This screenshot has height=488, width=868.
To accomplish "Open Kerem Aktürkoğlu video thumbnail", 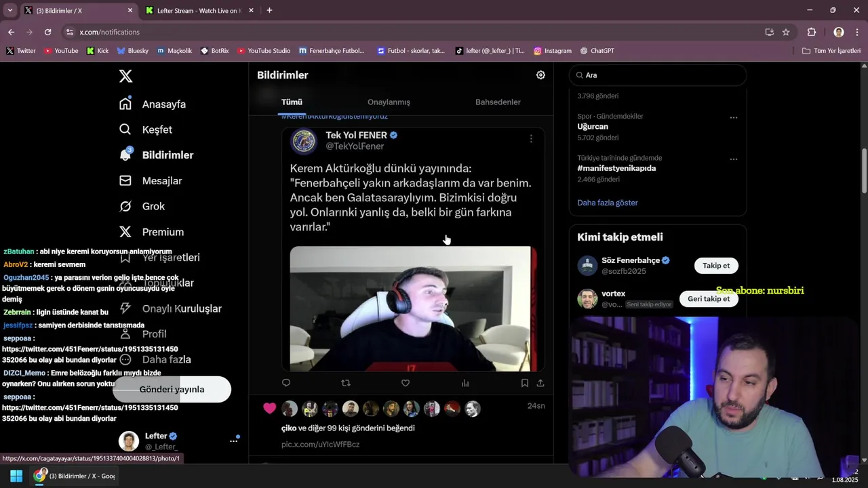I will 413,308.
